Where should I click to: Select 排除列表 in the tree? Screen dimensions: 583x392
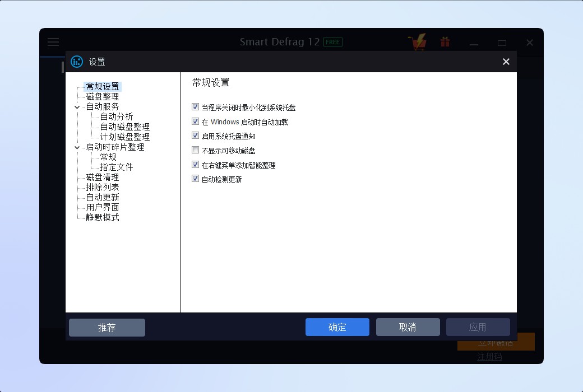tap(103, 187)
